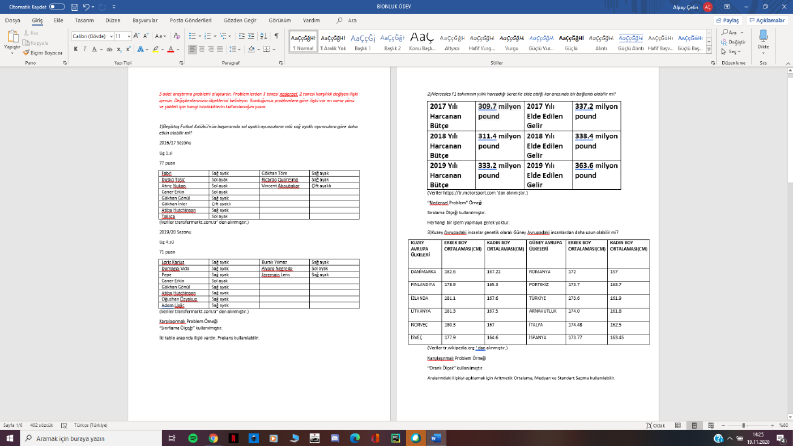This screenshot has height=446, width=793.
Task: Toggle the Otomatik Kaydet switch
Action: click(x=57, y=7)
